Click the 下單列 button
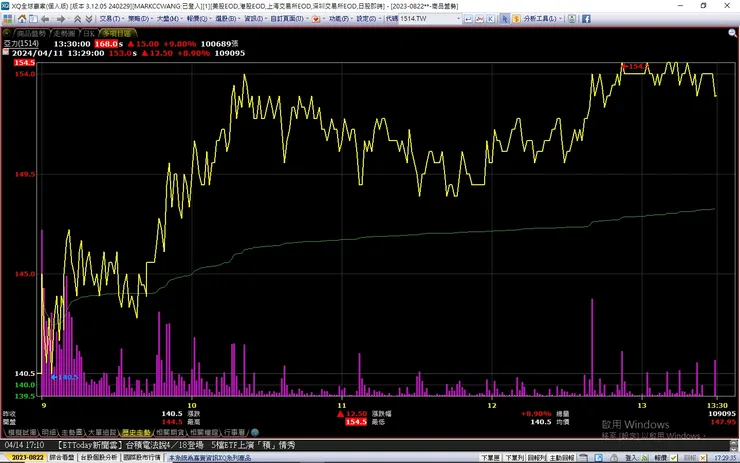740x463 pixels. click(x=514, y=458)
